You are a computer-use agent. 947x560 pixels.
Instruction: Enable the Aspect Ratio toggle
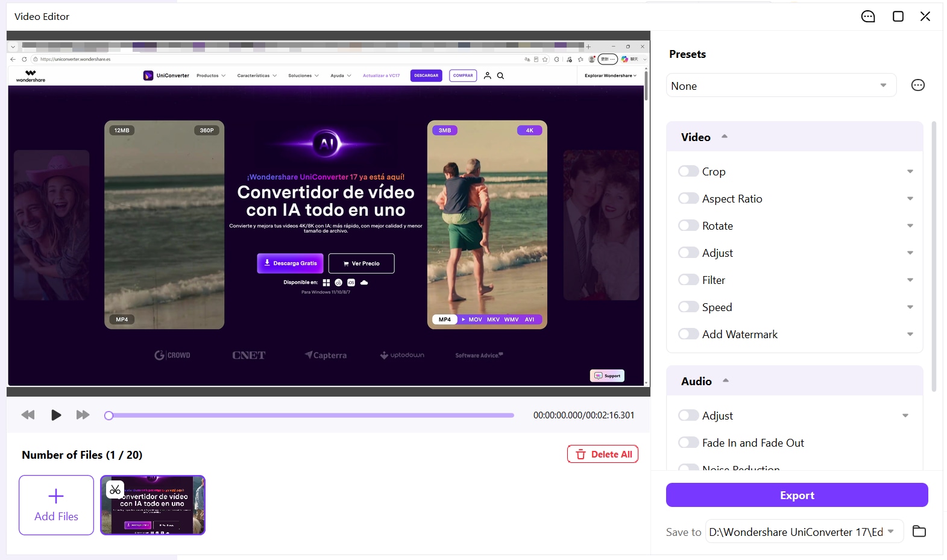(x=688, y=198)
